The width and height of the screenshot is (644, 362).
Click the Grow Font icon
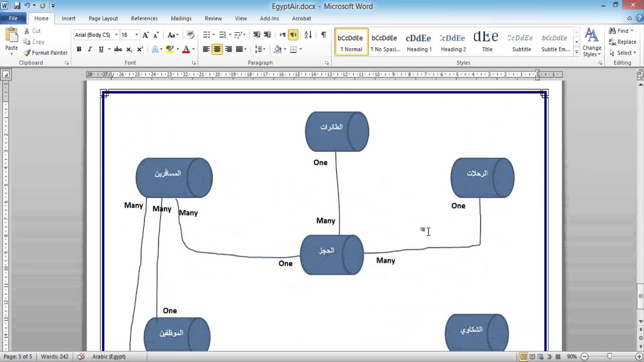[x=145, y=35]
